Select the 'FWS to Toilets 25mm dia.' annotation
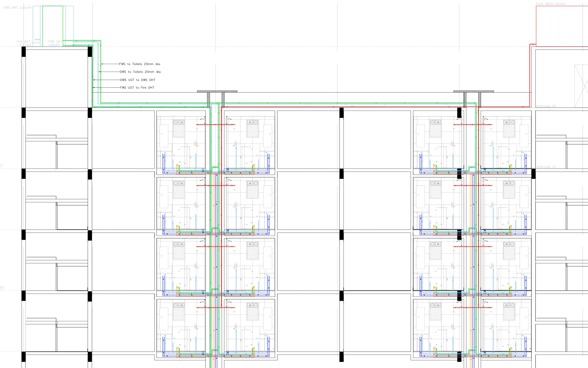 point(140,64)
